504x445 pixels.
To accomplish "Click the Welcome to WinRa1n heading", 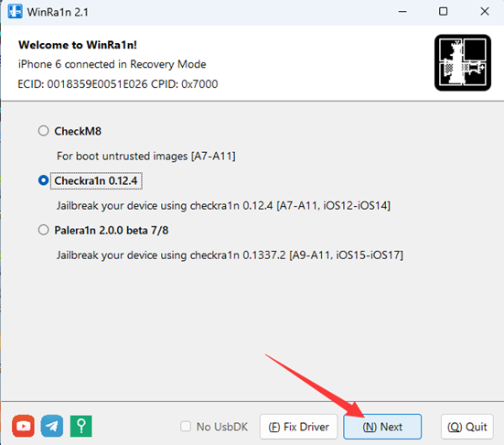I will [x=78, y=45].
